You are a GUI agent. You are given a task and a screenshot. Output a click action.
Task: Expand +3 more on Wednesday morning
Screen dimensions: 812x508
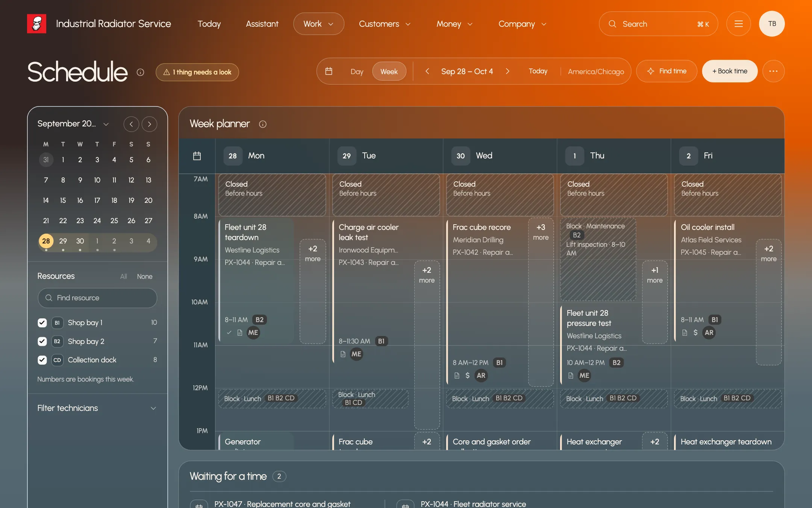point(541,302)
